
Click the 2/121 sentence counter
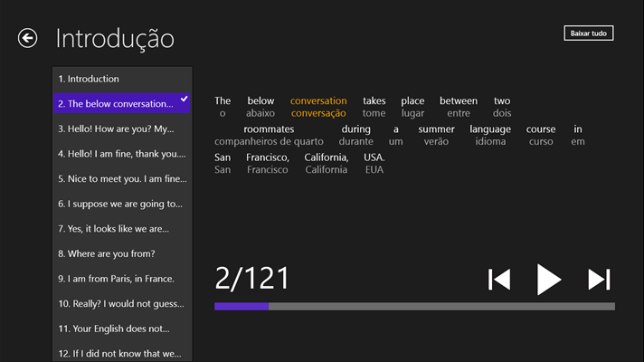click(x=252, y=278)
